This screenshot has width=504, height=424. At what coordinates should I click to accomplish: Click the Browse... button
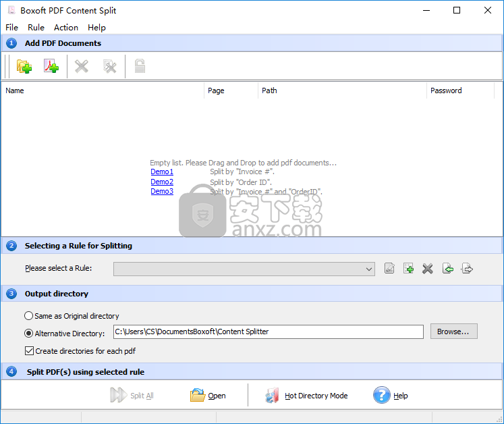click(454, 332)
